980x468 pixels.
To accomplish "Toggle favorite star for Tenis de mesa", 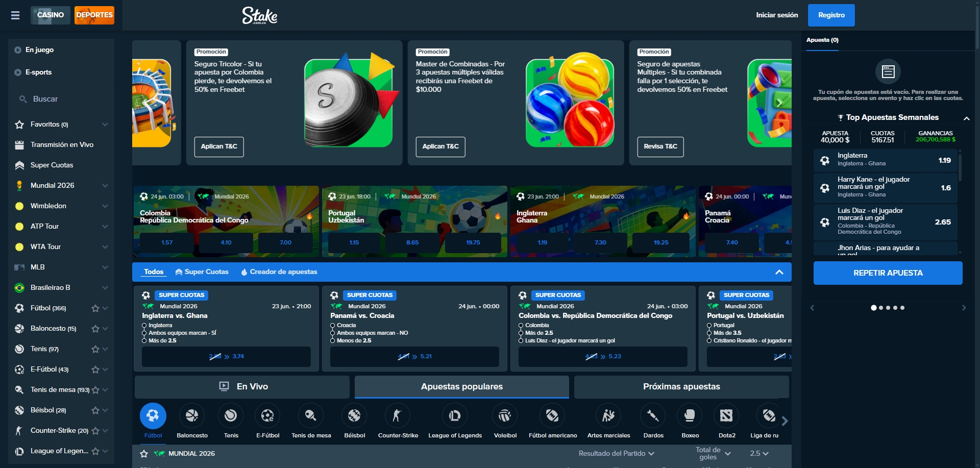I will [95, 390].
